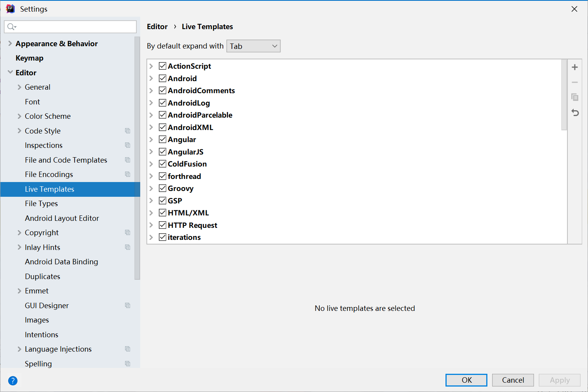Collapse the Editor section arrow
Screen dimensions: 588x392
(x=10, y=73)
